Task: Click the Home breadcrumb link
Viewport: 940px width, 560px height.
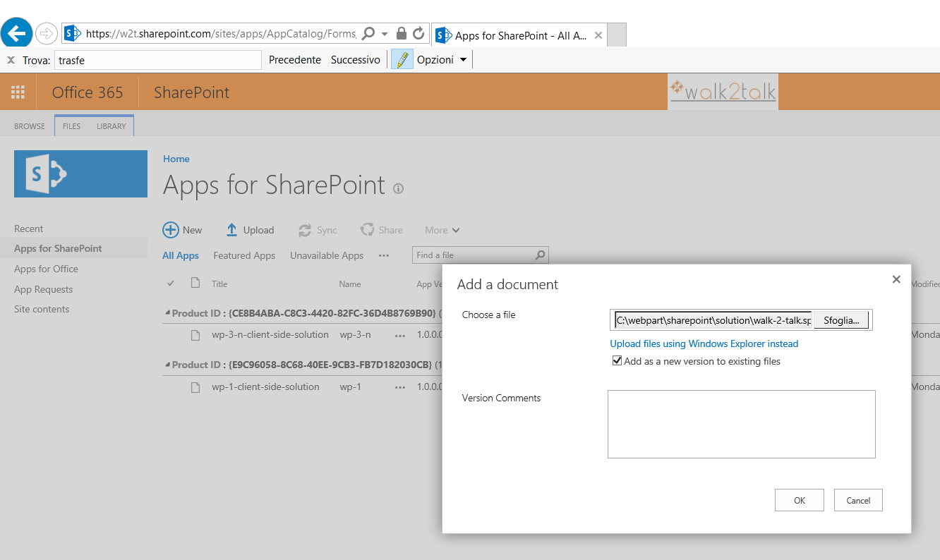Action: coord(176,159)
